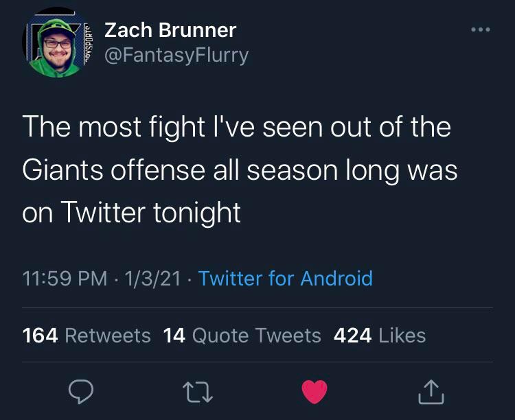Show the 14 Quote Tweets
The height and width of the screenshot is (420, 515).
point(242,335)
